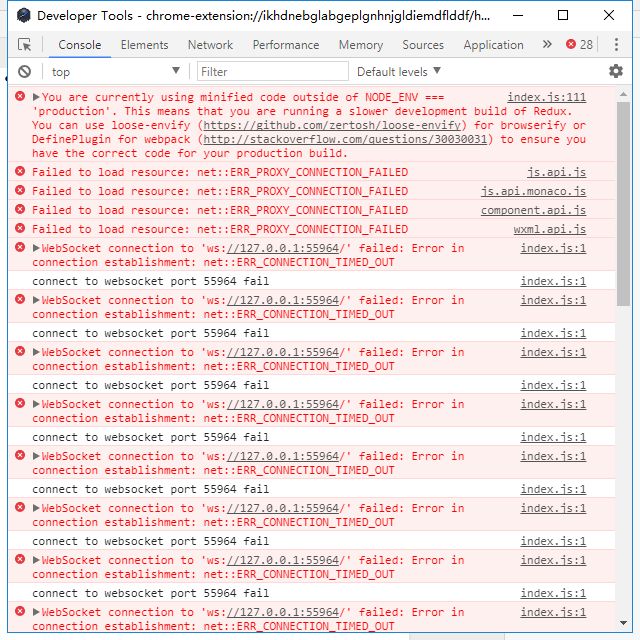Minimize the Developer Tools window

pos(518,16)
